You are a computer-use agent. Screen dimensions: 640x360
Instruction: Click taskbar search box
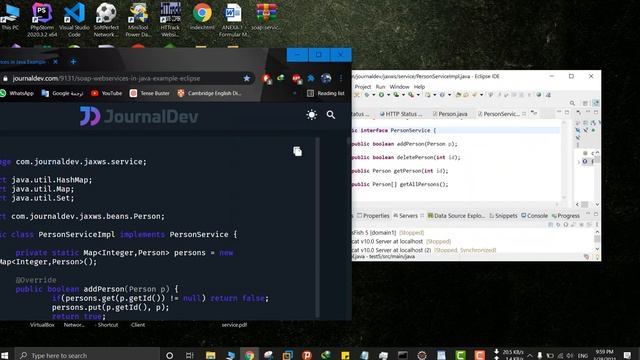tap(87, 355)
